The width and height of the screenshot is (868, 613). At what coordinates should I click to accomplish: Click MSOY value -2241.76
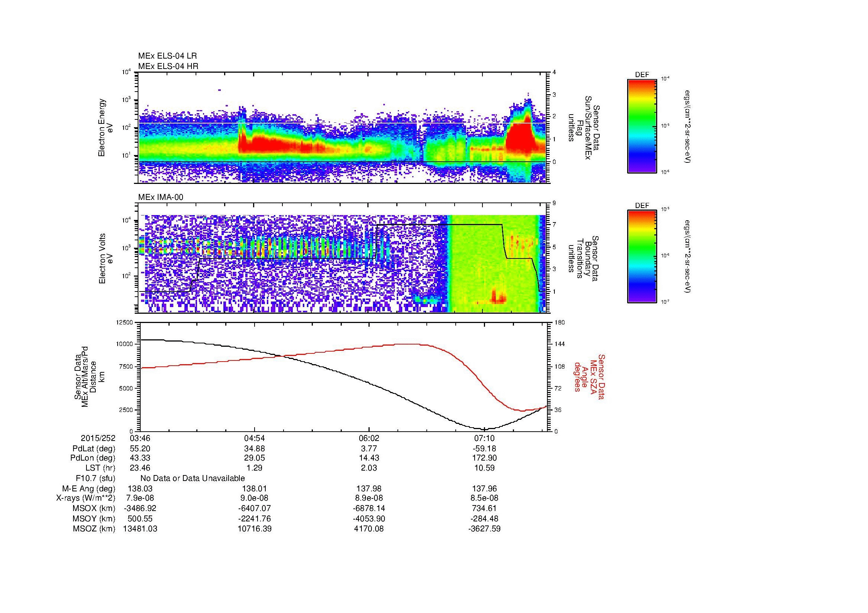click(255, 518)
